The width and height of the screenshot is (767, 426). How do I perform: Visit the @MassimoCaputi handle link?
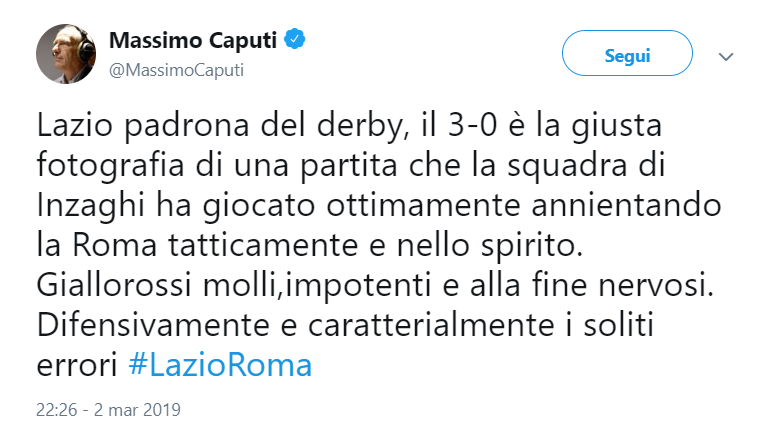tap(176, 70)
